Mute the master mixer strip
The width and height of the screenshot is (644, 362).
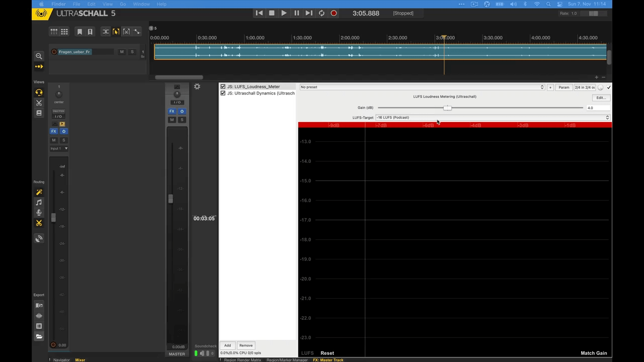[172, 120]
